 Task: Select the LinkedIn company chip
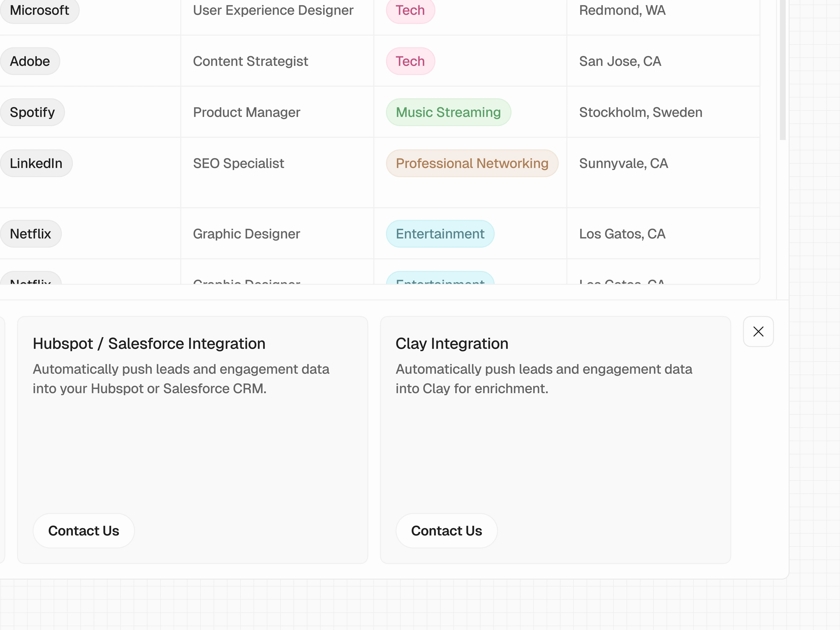coord(36,163)
